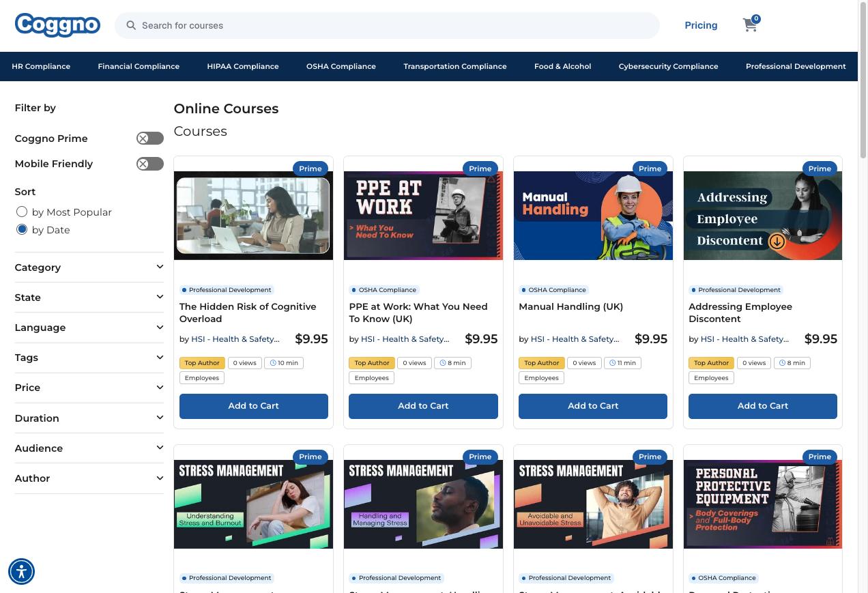Toggle the Mobile Friendly filter switch
Screen dimensions: 868x593
tap(149, 164)
